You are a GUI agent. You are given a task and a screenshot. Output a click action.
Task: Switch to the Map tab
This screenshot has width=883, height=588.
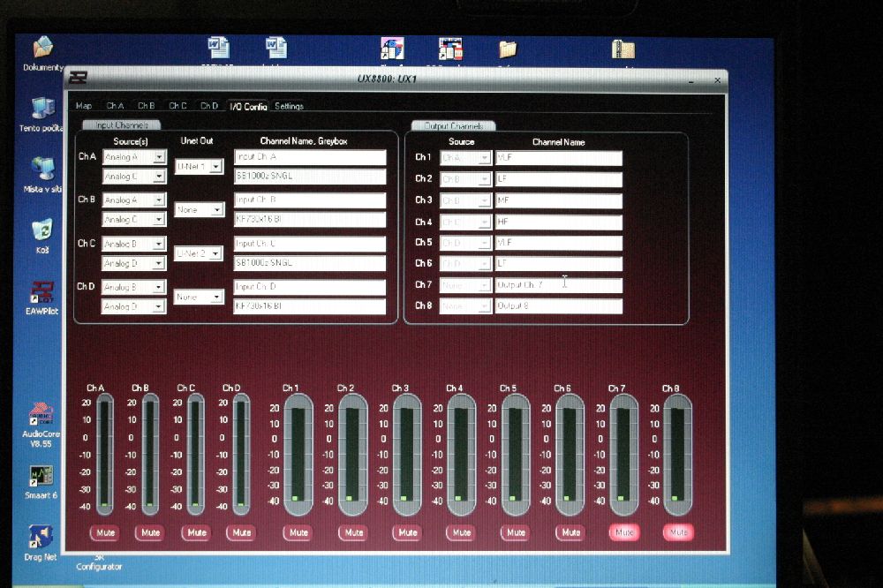tap(84, 106)
